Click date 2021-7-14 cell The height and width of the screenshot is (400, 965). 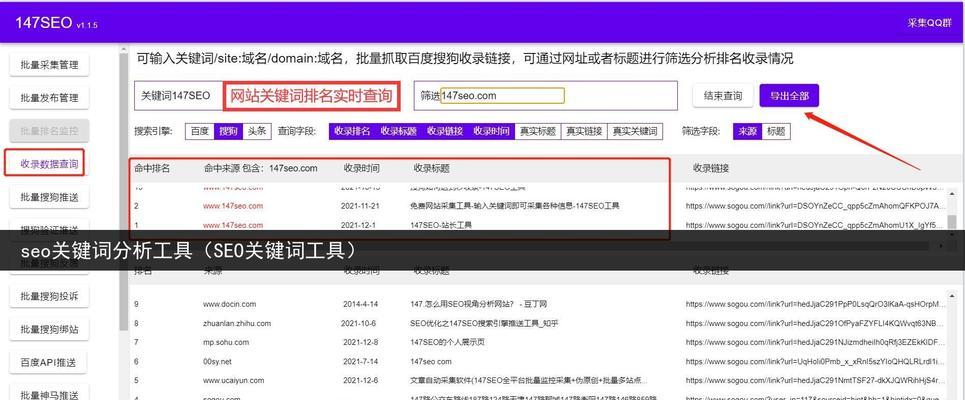tap(361, 361)
